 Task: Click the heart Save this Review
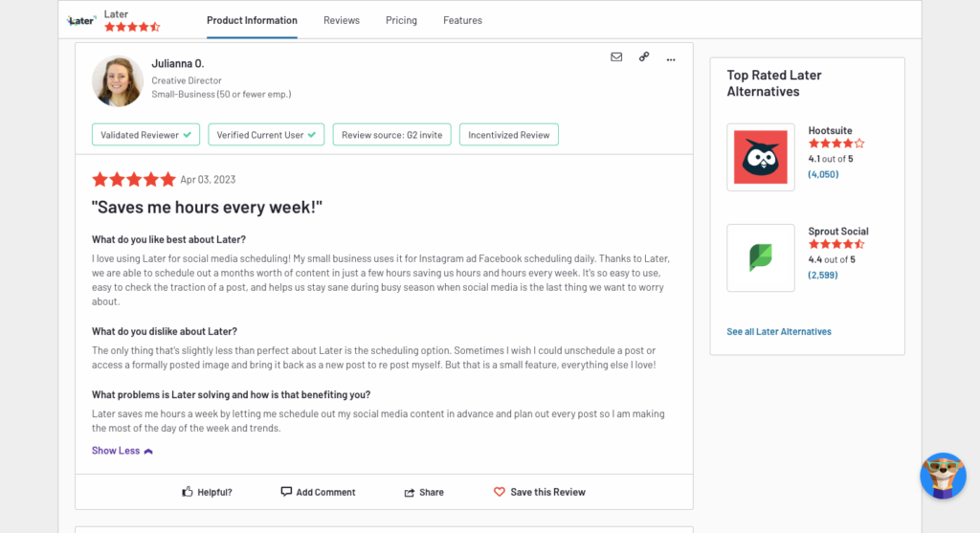[499, 492]
